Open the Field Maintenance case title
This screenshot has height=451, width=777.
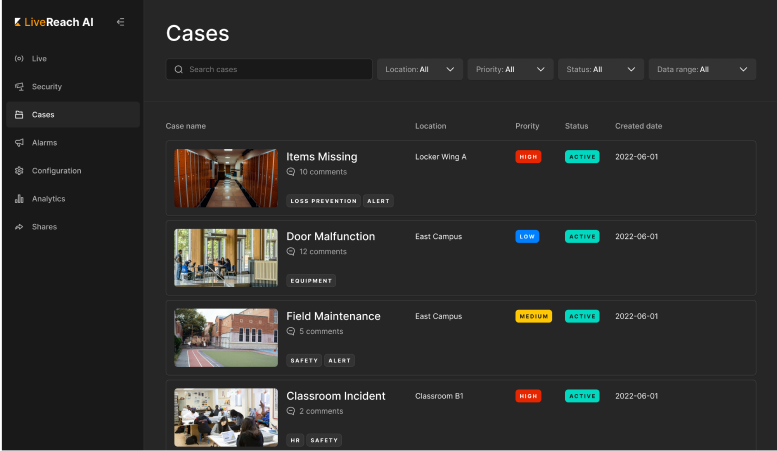[x=333, y=316]
